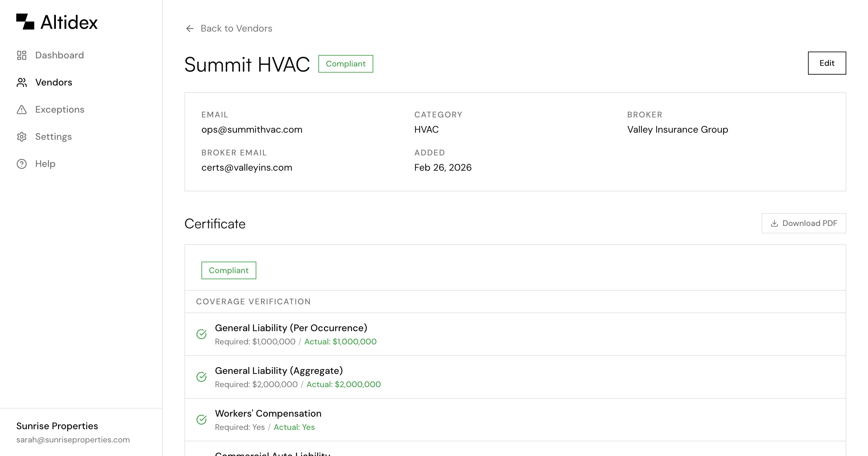This screenshot has height=456, width=868.
Task: Click General Liability Aggregate check icon
Action: 202,377
